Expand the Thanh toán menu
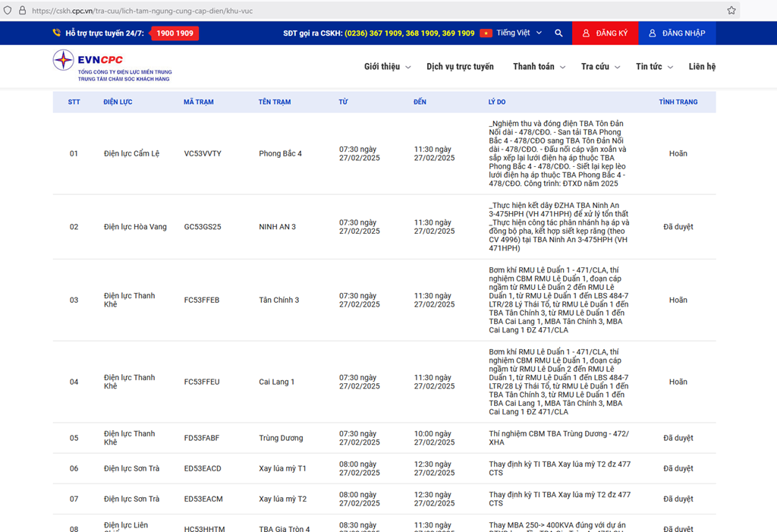 (539, 67)
